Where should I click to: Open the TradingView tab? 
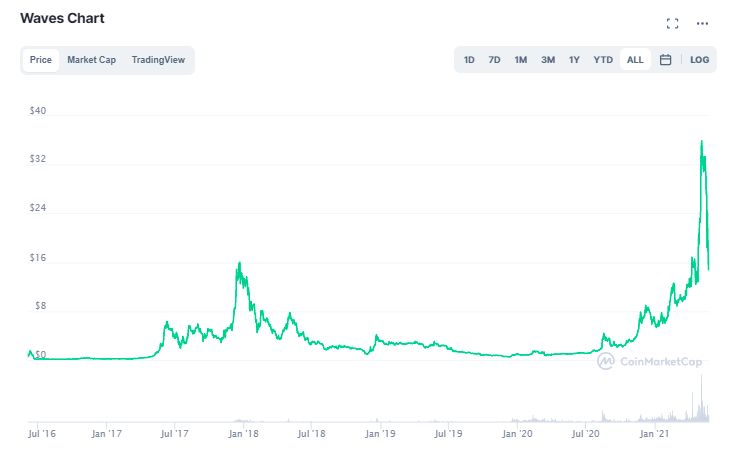158,60
